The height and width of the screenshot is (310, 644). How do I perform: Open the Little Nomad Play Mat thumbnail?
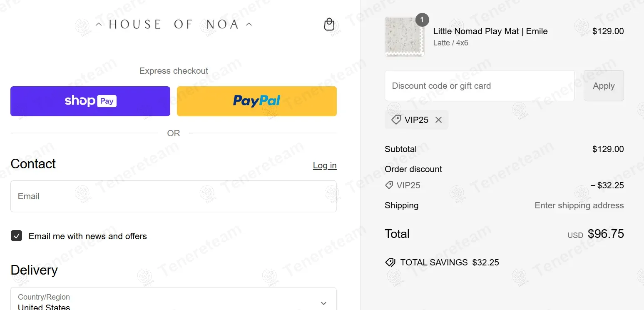coord(404,37)
